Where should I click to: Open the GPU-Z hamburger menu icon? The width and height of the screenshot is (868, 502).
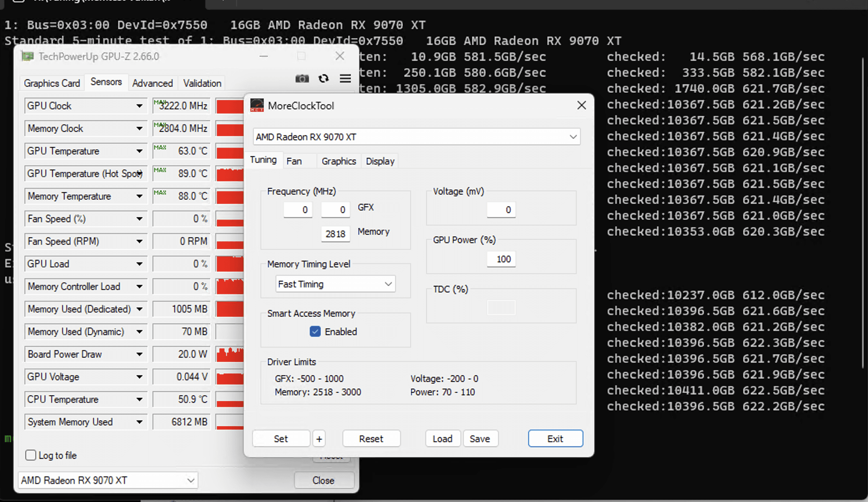(345, 79)
